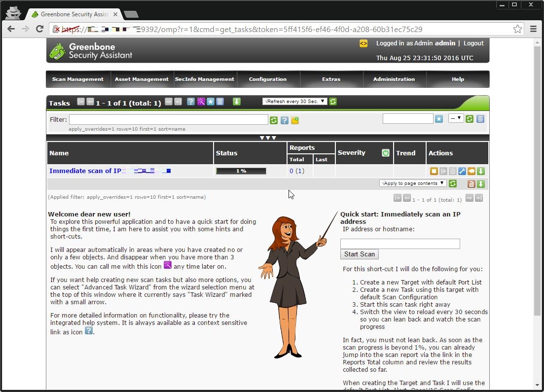This screenshot has width=544, height=392.
Task: Export tasks with green arrow in Tasks header
Action: [x=237, y=102]
